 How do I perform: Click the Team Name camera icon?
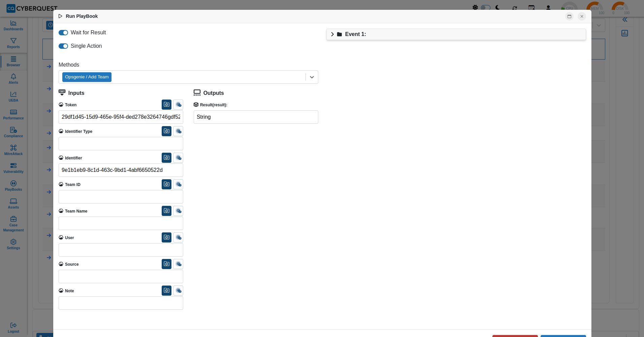click(x=166, y=211)
